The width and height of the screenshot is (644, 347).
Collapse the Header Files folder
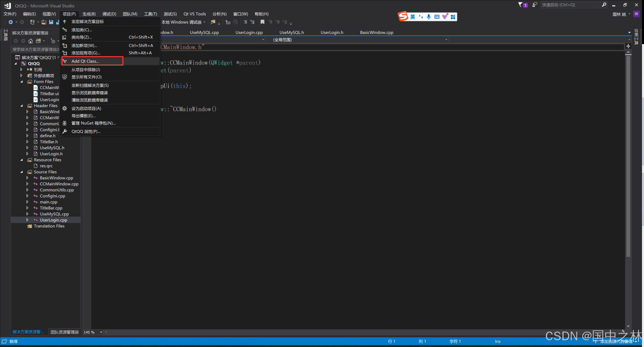tap(22, 106)
